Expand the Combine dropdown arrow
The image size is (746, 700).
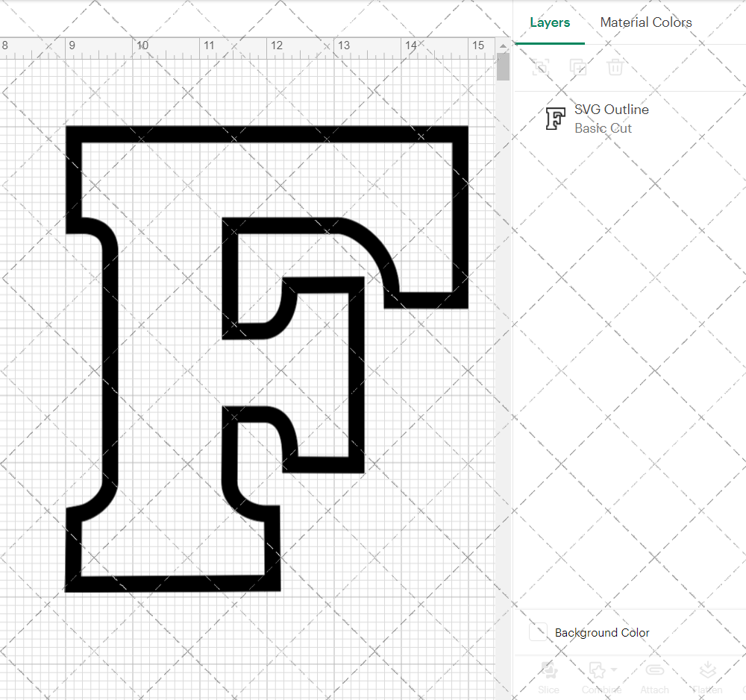click(x=614, y=669)
